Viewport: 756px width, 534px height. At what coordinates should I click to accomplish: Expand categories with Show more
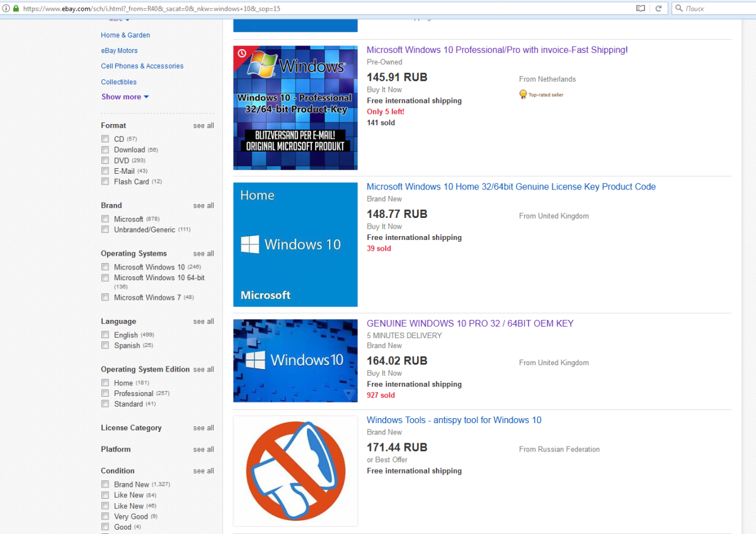tap(125, 97)
